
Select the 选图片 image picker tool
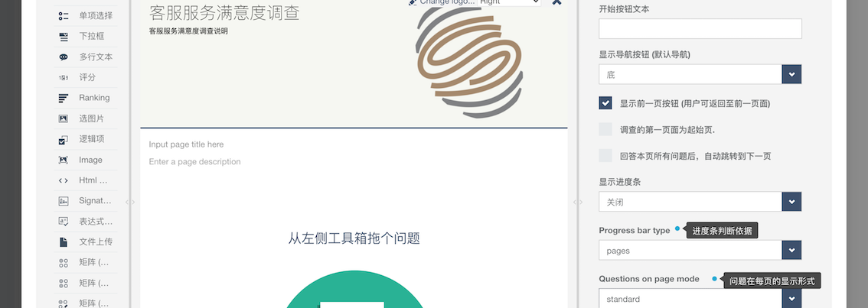coord(86,118)
